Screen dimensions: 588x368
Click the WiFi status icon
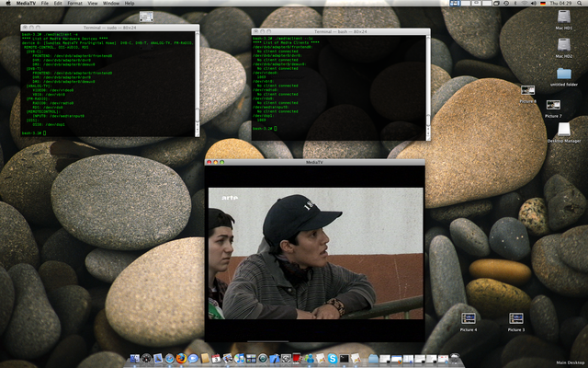pos(524,3)
